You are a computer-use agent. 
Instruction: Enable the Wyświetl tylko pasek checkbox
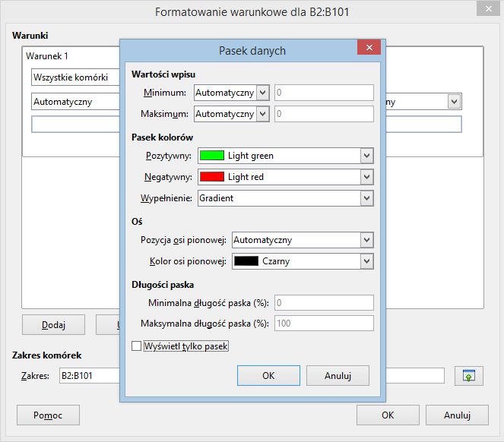click(137, 346)
